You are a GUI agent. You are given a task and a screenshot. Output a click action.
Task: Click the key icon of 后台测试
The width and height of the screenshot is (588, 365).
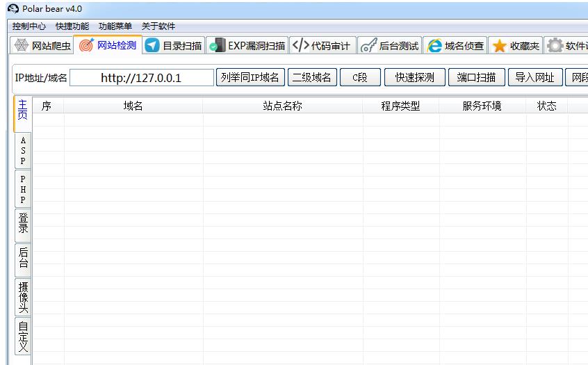(368, 46)
